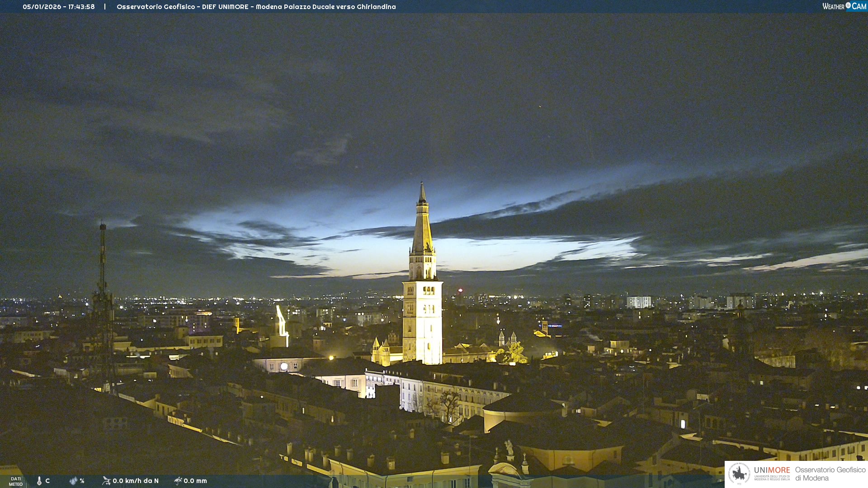Click the wind anemometer icon
The image size is (868, 488).
click(106, 481)
